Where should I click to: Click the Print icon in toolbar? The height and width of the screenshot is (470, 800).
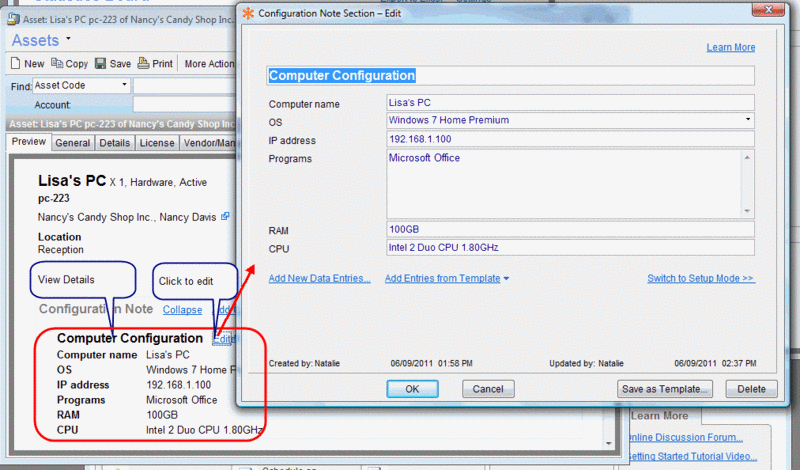(x=144, y=63)
